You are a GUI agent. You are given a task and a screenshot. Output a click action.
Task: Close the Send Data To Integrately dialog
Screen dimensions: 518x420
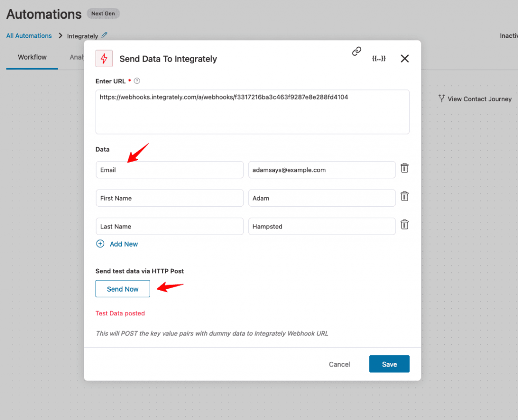pyautogui.click(x=405, y=59)
